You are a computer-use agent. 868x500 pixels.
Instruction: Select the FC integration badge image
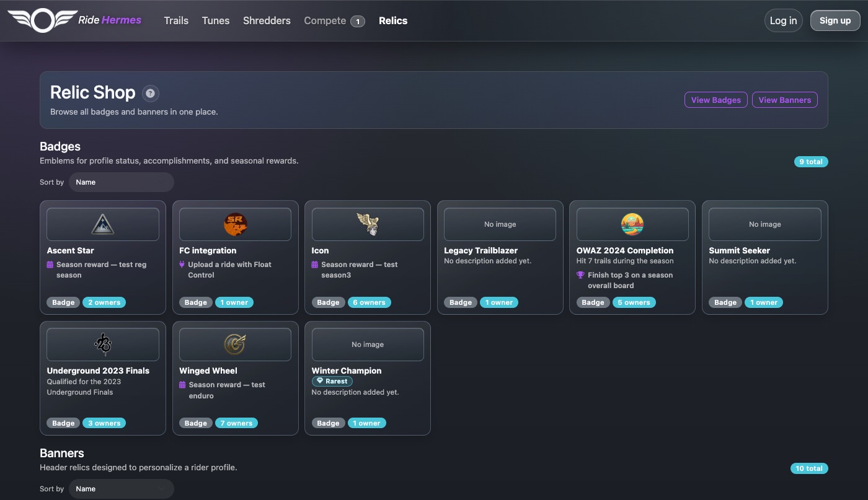[x=236, y=224]
